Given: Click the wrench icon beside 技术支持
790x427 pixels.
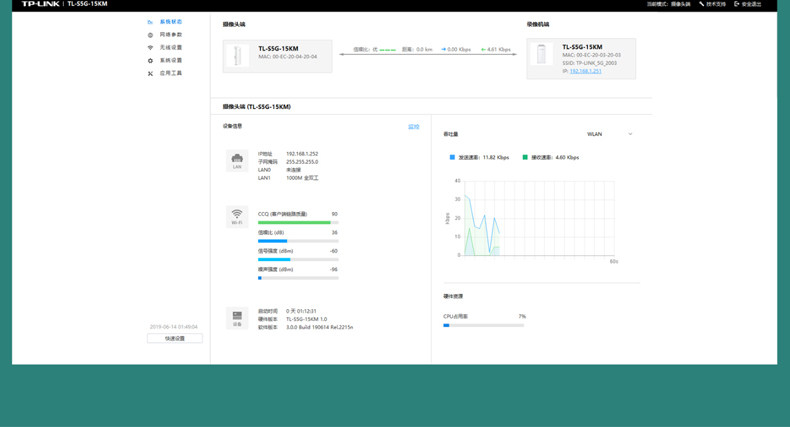Looking at the screenshot, I should click(x=701, y=4).
